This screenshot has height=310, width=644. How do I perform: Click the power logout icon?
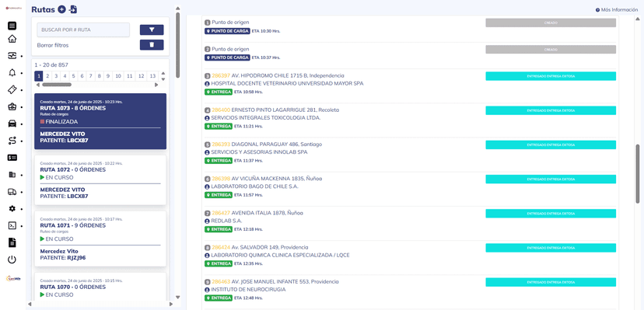[12, 259]
